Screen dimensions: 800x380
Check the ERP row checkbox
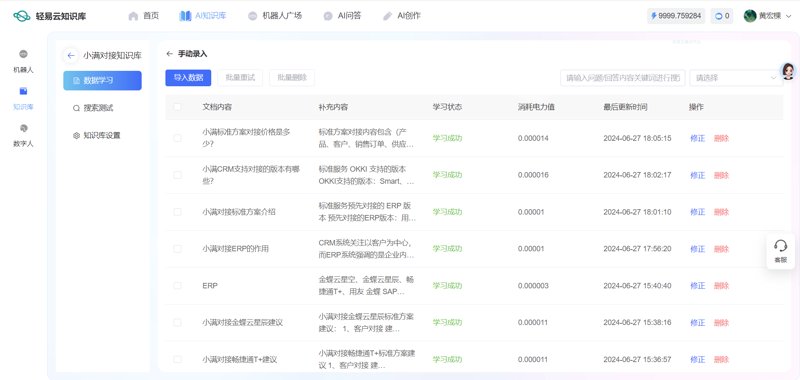(177, 286)
